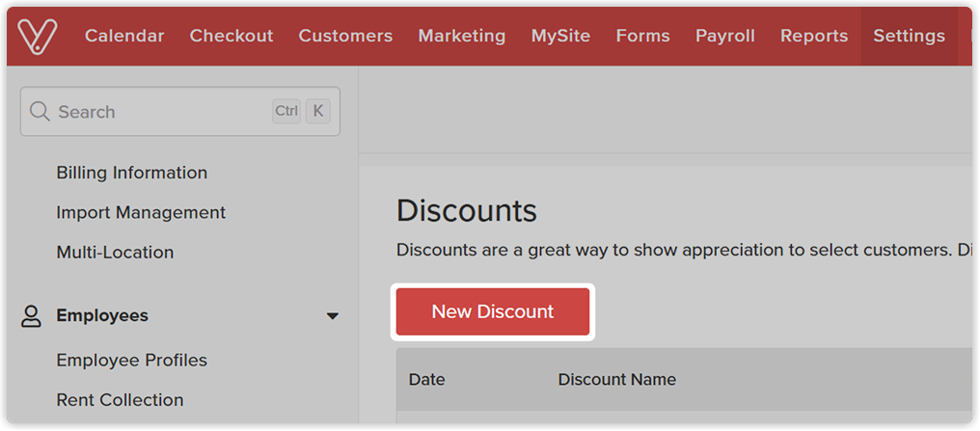This screenshot has height=431, width=980.
Task: Open the Checkout menu
Action: tap(231, 37)
